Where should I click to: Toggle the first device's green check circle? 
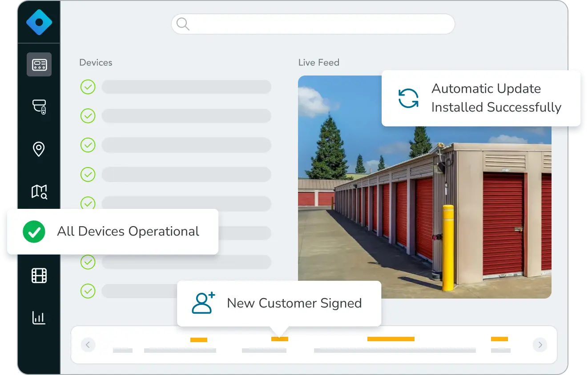pyautogui.click(x=88, y=87)
